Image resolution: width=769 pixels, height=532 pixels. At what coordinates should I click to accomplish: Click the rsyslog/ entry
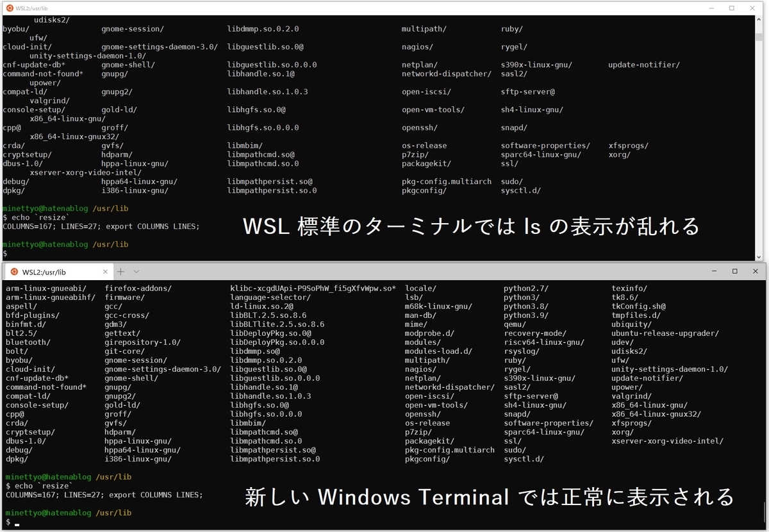pyautogui.click(x=522, y=351)
